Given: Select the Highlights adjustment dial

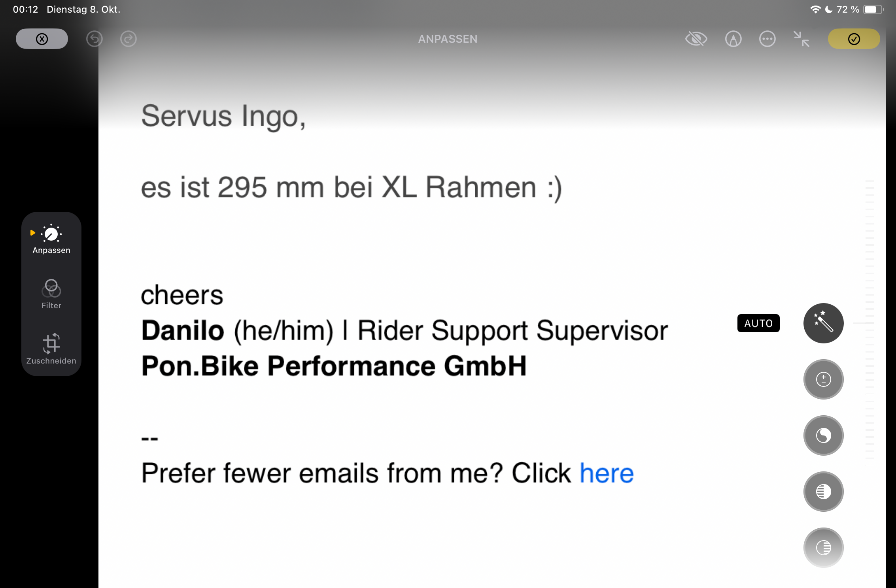Looking at the screenshot, I should tap(823, 492).
